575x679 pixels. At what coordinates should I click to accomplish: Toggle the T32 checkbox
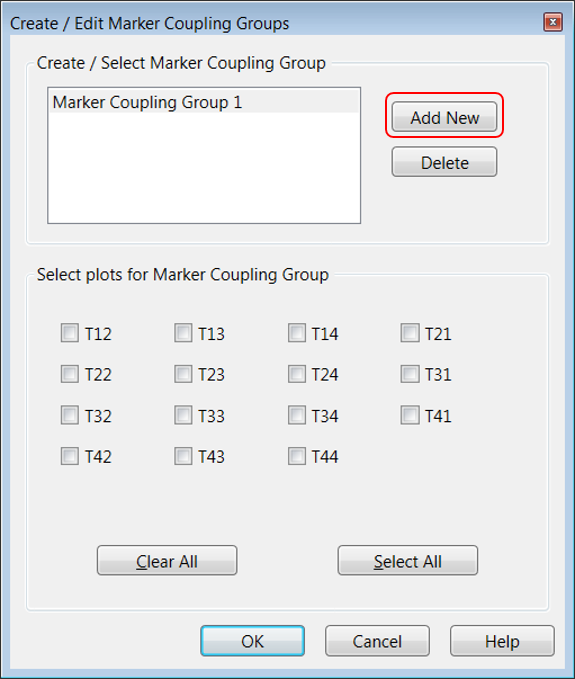pos(69,415)
